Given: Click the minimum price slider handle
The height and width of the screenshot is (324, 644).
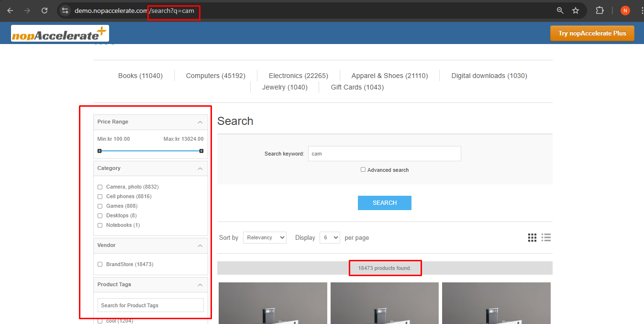Looking at the screenshot, I should pyautogui.click(x=100, y=151).
